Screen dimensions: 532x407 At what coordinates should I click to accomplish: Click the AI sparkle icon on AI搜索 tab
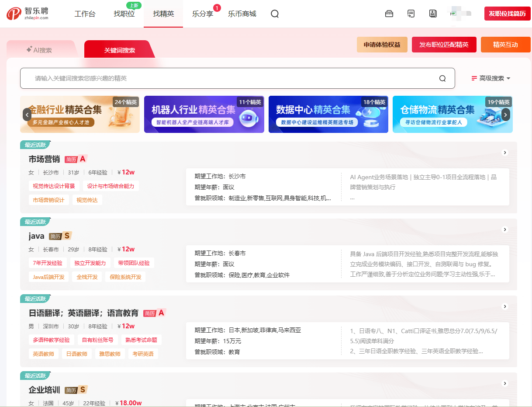[x=29, y=49]
